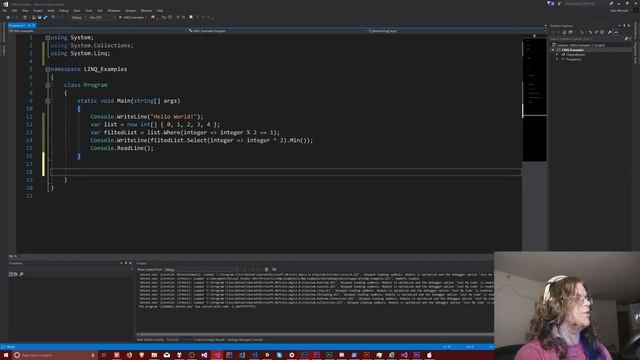Click Solution Explorer Properties wrench icon
640x360 pixels.
point(609,32)
